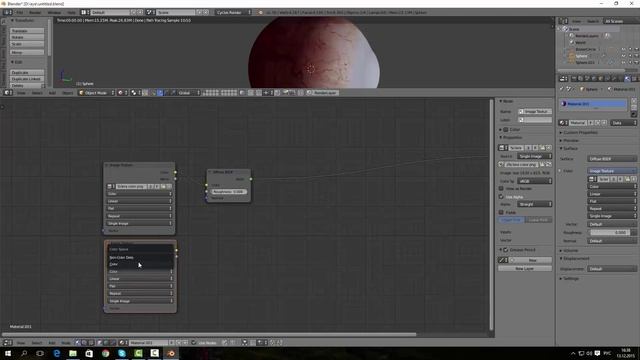The height and width of the screenshot is (360, 640).
Task: Open Source Single Image dropdown in node properties
Action: 534,156
